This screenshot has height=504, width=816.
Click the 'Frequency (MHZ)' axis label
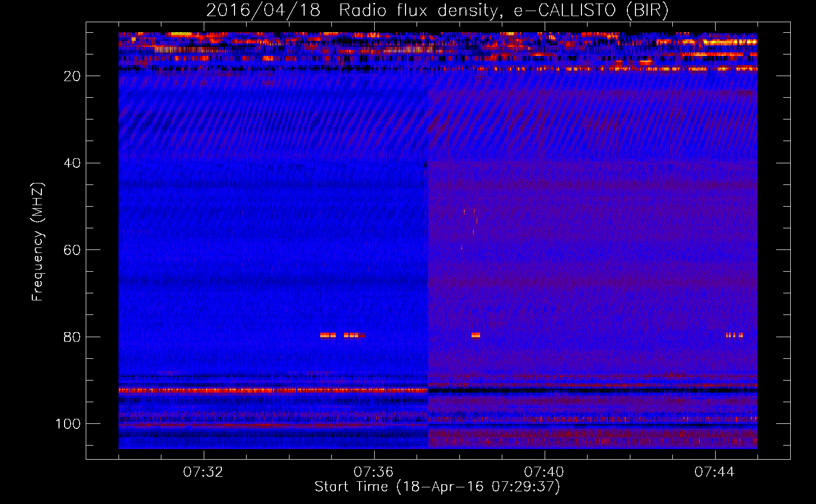point(38,242)
